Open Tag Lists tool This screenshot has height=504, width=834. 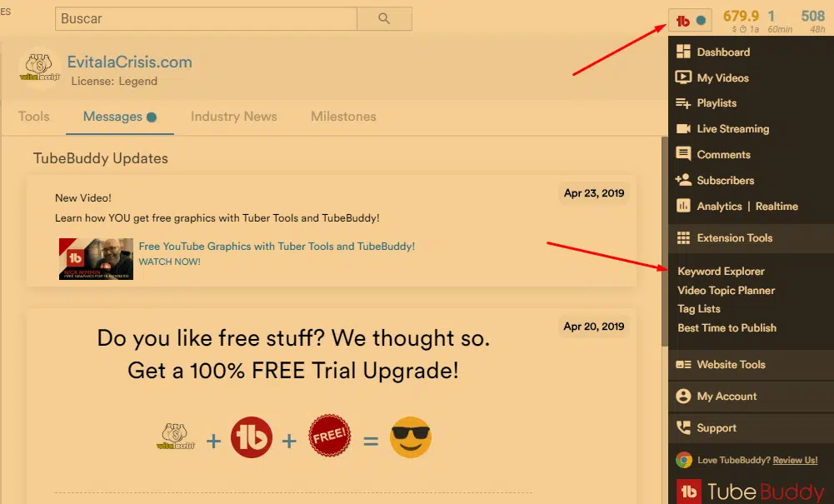[699, 309]
